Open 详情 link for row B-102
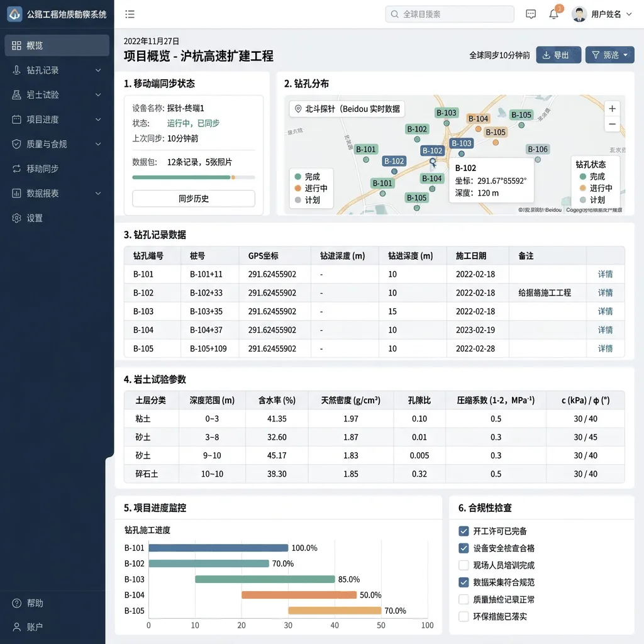This screenshot has width=644, height=644. pos(605,293)
